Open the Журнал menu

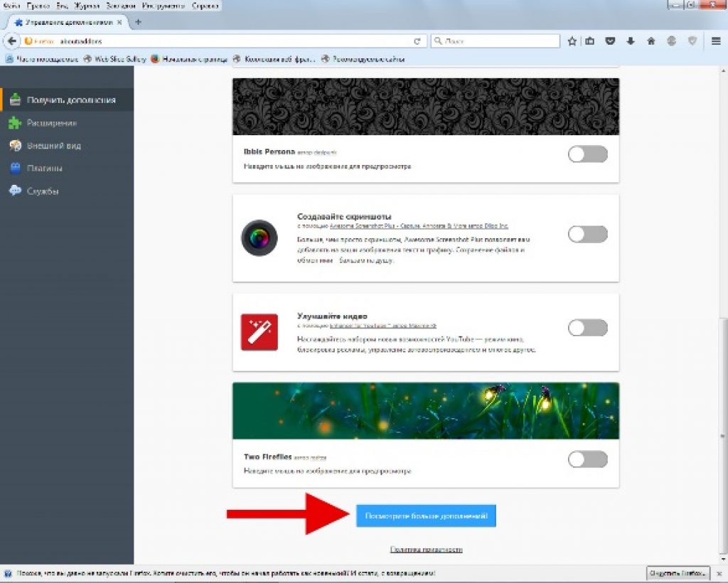(x=87, y=6)
